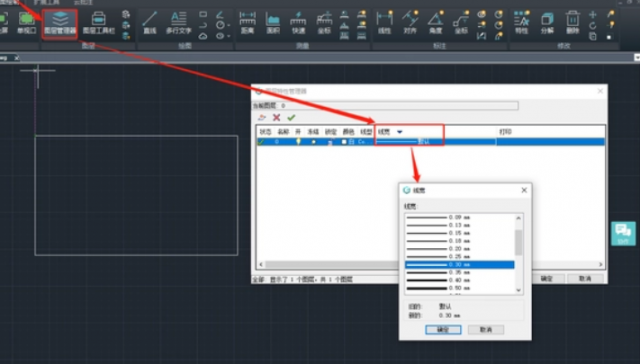The height and width of the screenshot is (364, 640).
Task: Click the lineweight list scrollbar thumb
Action: tap(518, 242)
